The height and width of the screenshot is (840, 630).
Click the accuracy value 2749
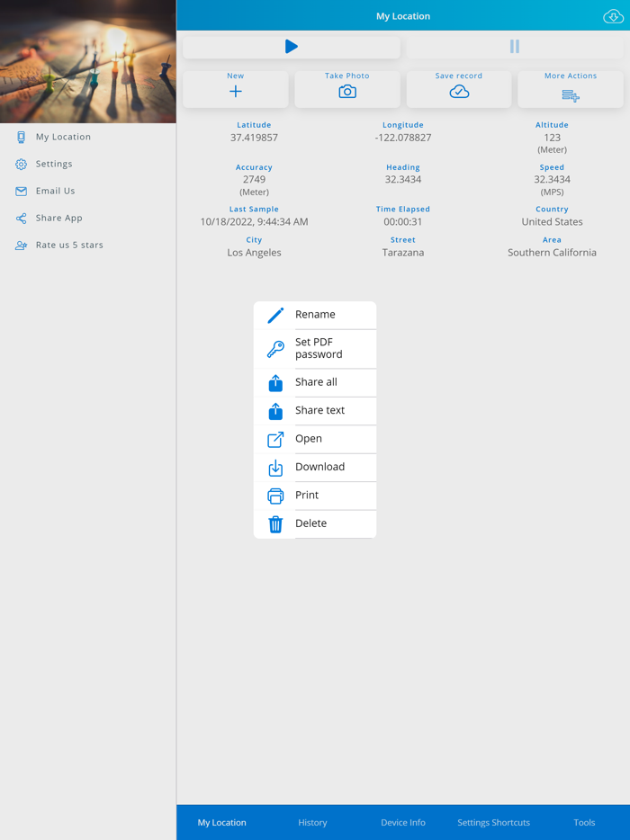point(254,180)
